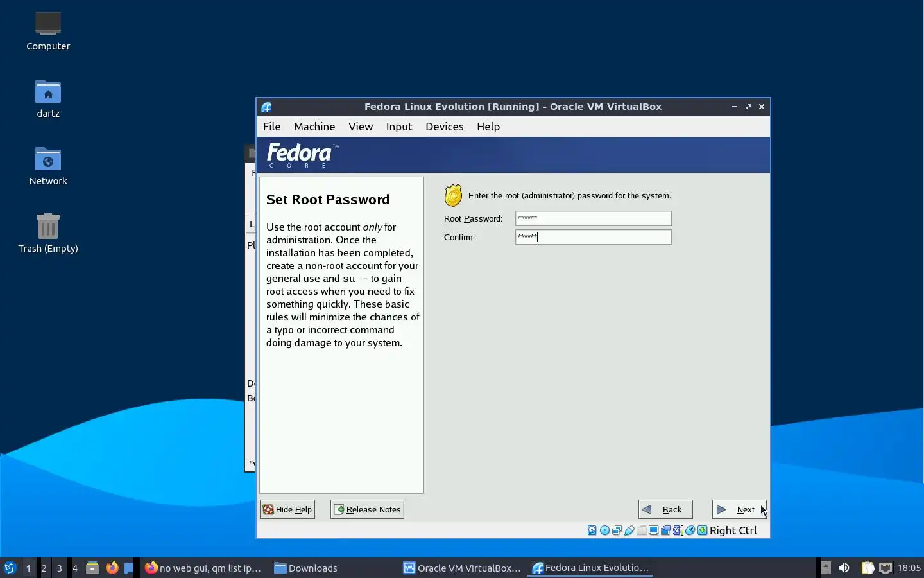The image size is (924, 578).
Task: Click the removable media eject tray icon
Action: (x=826, y=568)
